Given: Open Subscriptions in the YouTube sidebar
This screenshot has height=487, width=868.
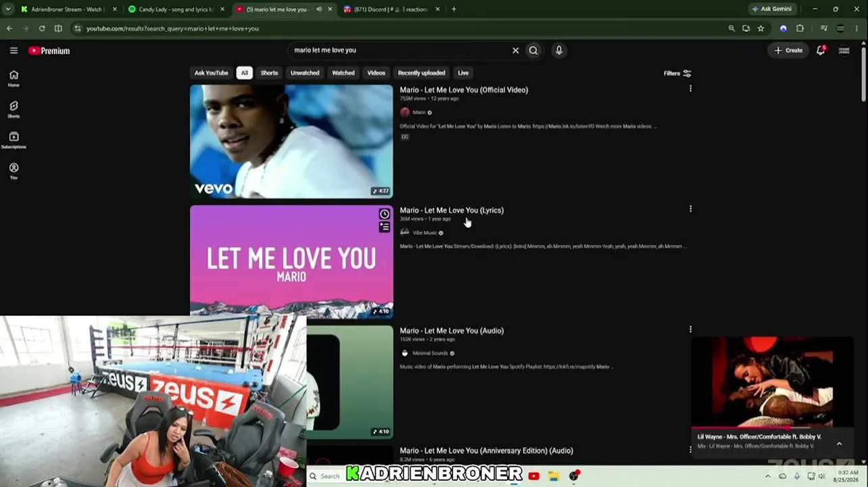Looking at the screenshot, I should tap(14, 140).
